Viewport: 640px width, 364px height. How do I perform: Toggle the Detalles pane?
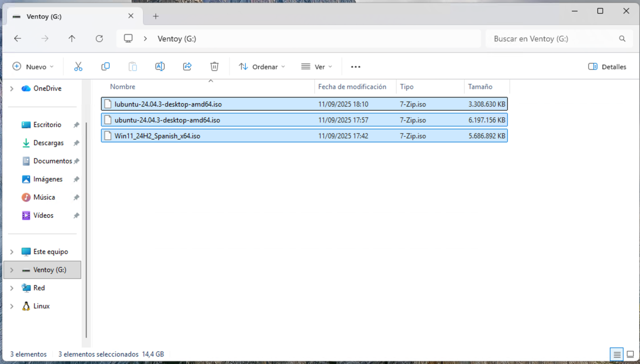pyautogui.click(x=607, y=67)
